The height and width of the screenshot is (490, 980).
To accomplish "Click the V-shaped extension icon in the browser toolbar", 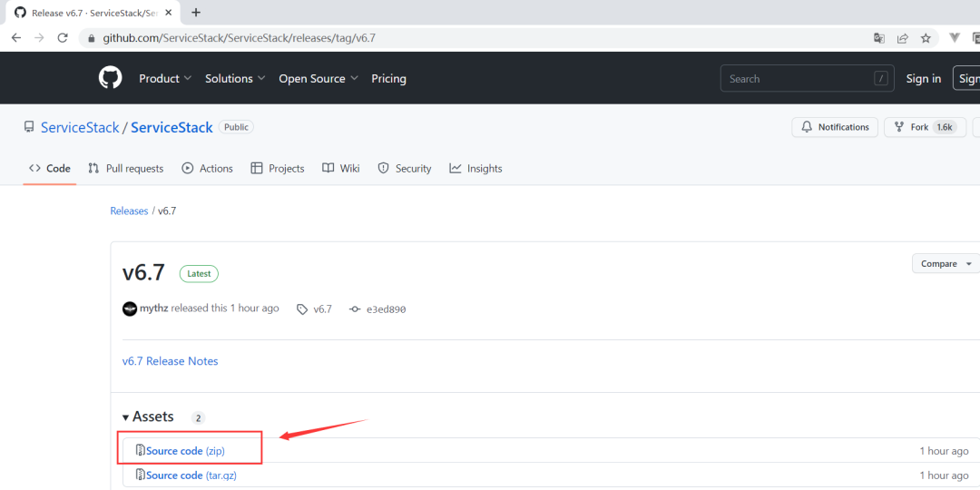I will [x=955, y=38].
